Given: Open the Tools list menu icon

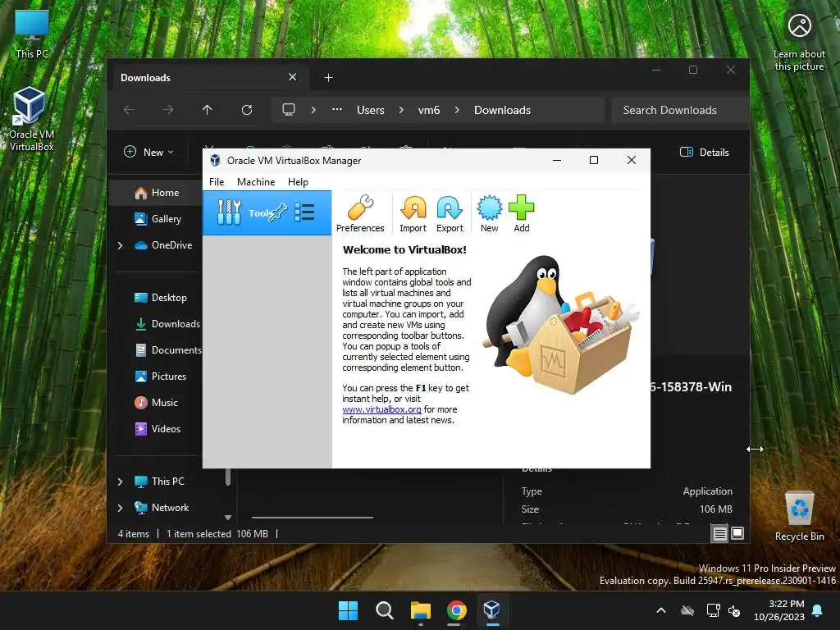Looking at the screenshot, I should tap(304, 212).
